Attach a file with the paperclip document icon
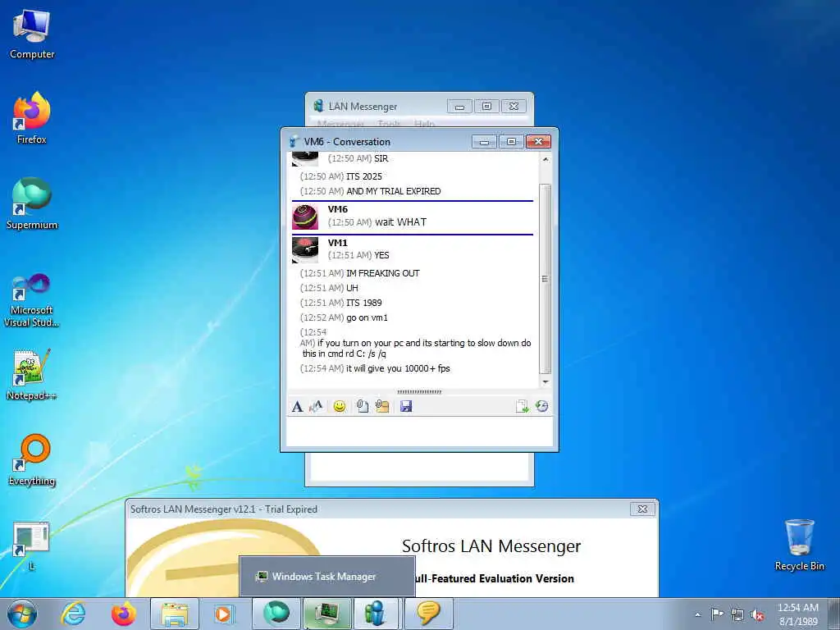Screen dimensions: 840x630 pos(362,406)
